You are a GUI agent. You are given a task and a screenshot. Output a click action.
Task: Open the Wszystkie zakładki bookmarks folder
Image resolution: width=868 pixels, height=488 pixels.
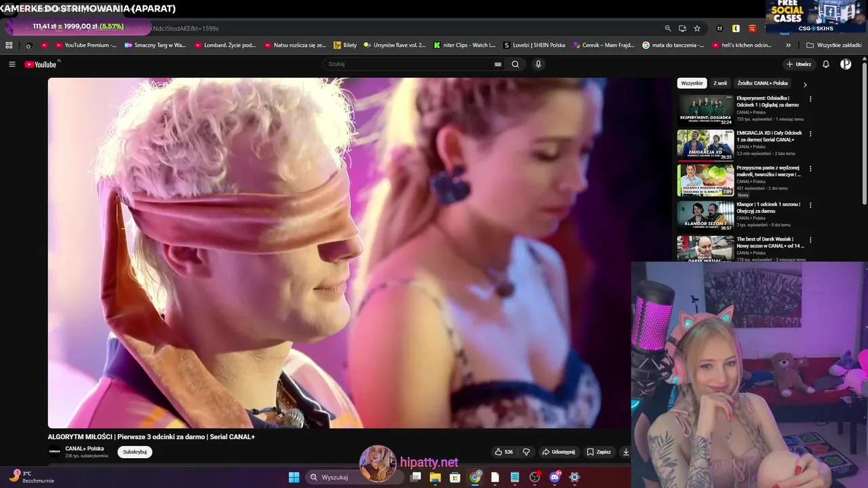coord(834,45)
